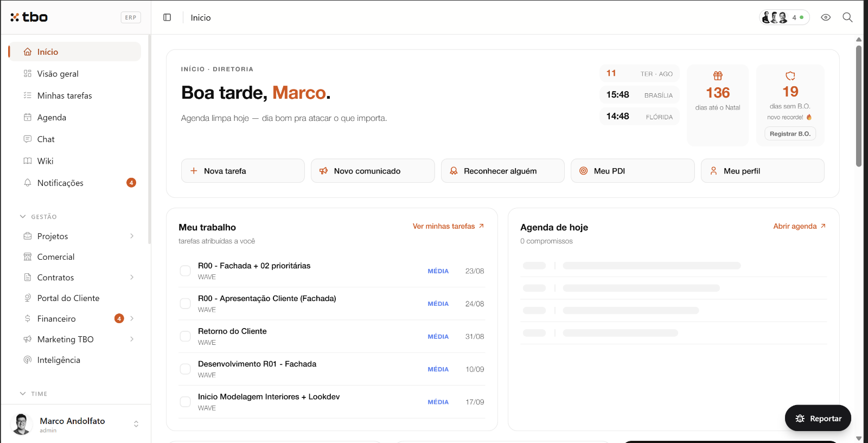Click the 14:48 FLÓRIDA time row
The image size is (868, 443).
[x=640, y=117]
